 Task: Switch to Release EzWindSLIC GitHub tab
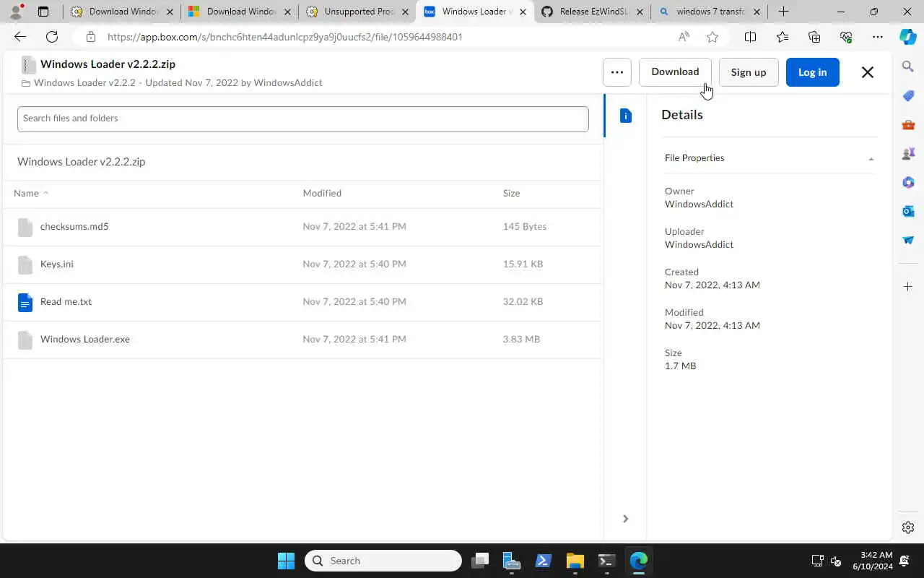tap(592, 12)
